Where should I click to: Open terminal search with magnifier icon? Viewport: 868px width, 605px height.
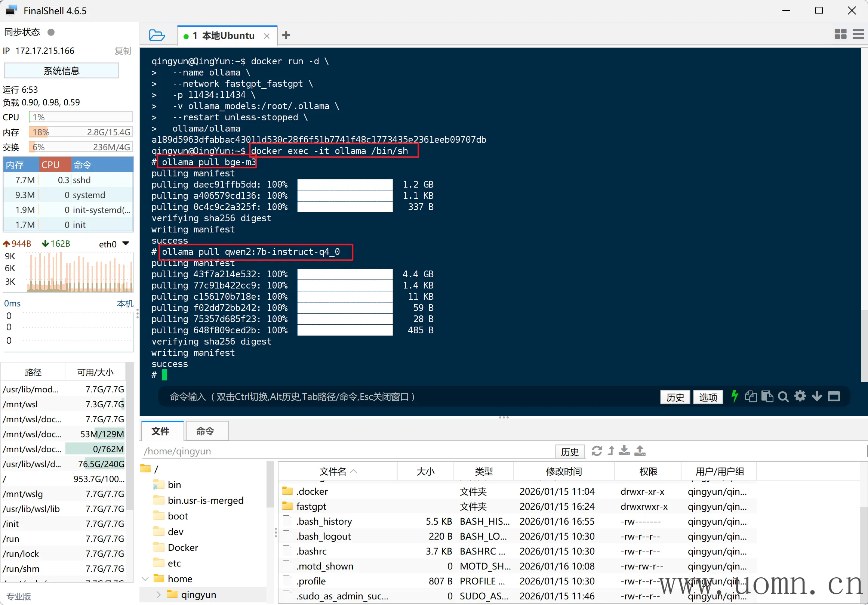(x=783, y=397)
